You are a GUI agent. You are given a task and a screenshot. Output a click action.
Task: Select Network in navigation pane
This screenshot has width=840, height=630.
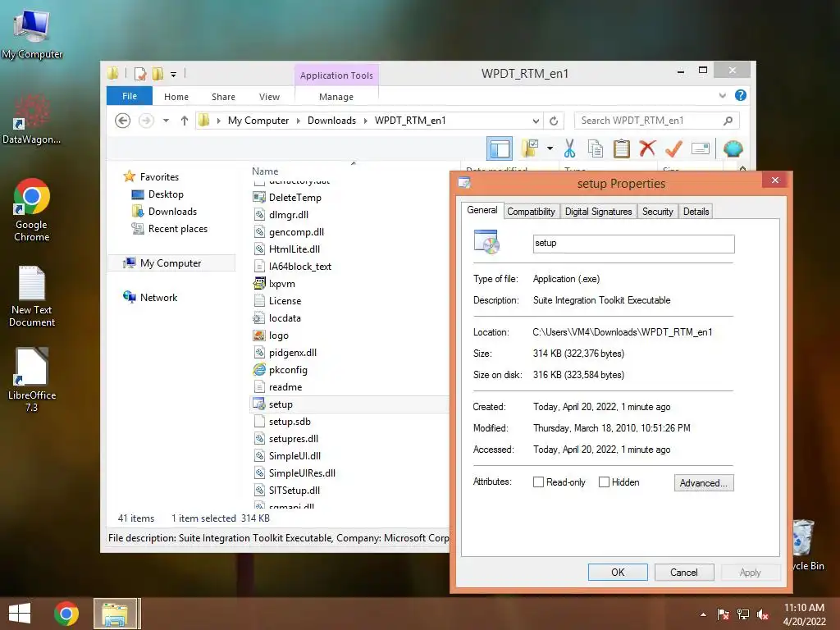[x=158, y=297]
